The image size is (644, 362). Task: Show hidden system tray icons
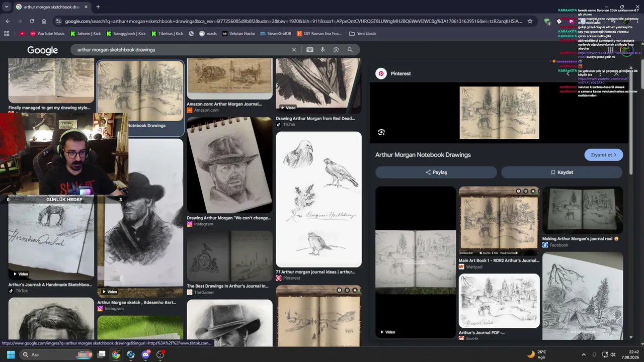pyautogui.click(x=584, y=354)
